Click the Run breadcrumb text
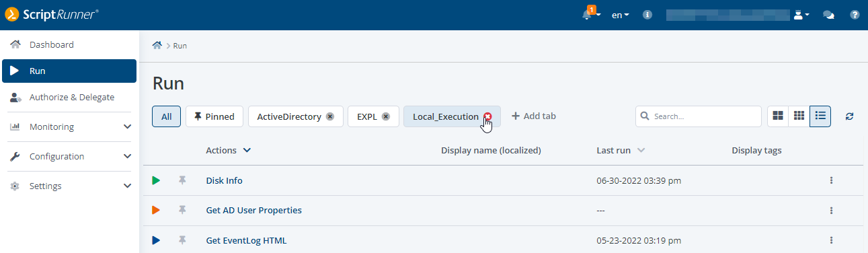This screenshot has width=868, height=253. pyautogui.click(x=180, y=46)
